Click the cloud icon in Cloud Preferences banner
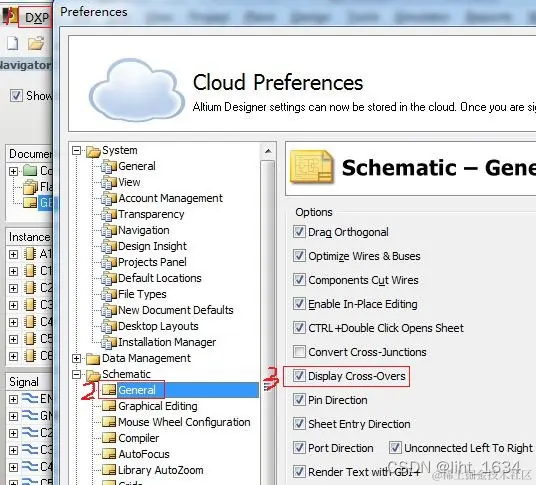536x485 pixels. pyautogui.click(x=137, y=90)
